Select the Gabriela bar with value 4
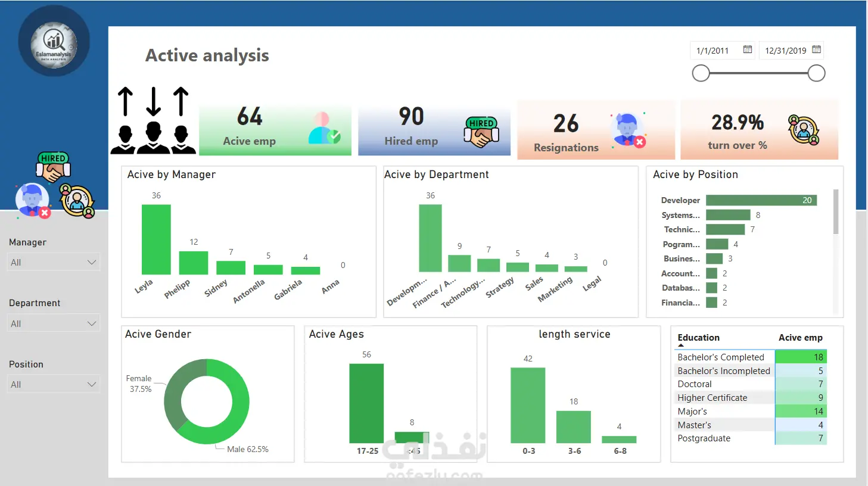868x486 pixels. (306, 270)
